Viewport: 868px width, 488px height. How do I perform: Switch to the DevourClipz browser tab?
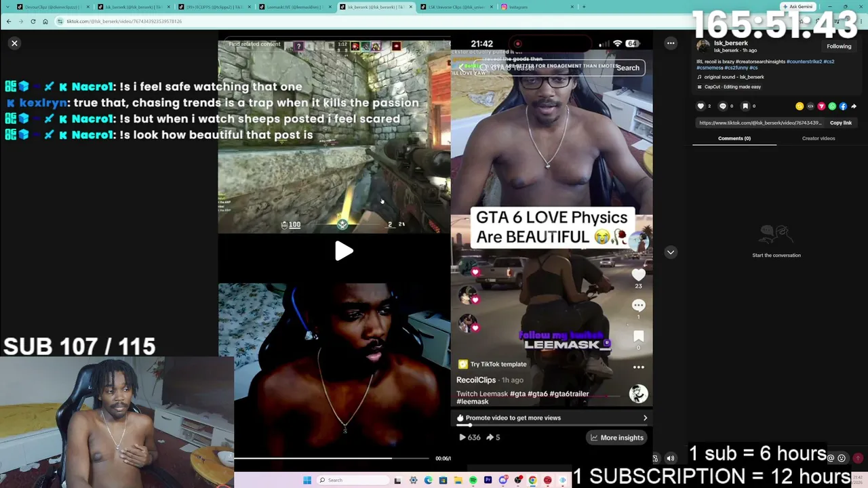click(52, 7)
